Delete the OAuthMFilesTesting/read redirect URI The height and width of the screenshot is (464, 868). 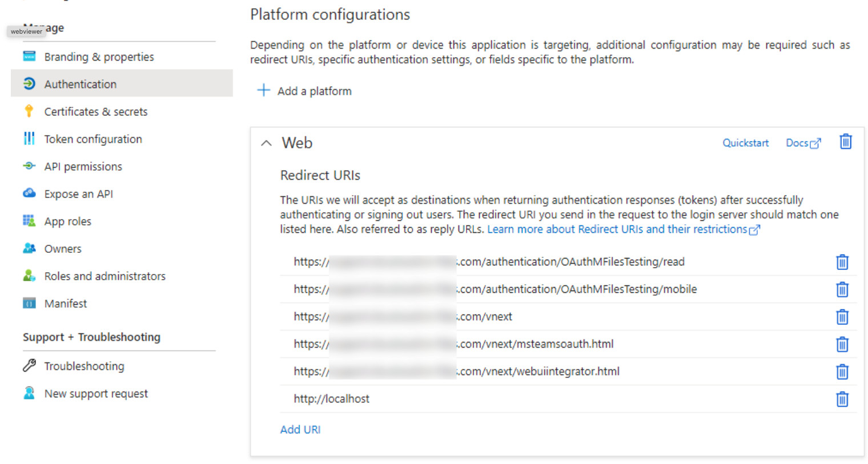842,262
